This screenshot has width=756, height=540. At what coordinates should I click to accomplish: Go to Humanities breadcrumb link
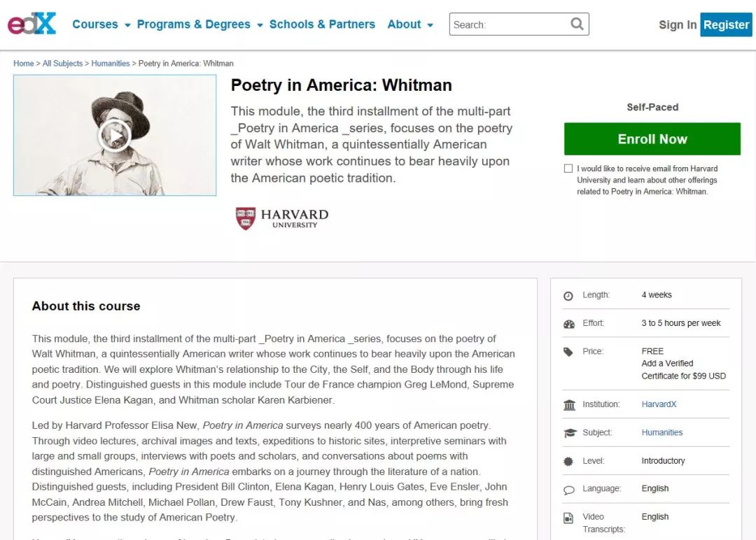point(111,64)
